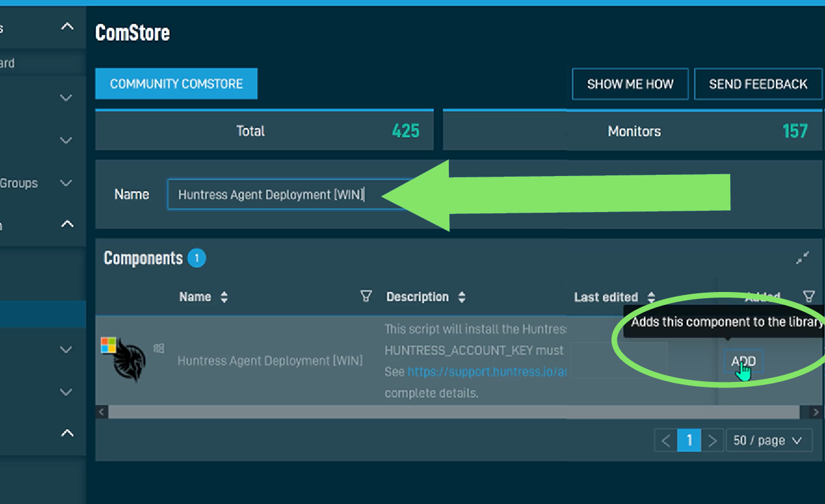Expand the Groups sidebar section chevron

pos(66,183)
